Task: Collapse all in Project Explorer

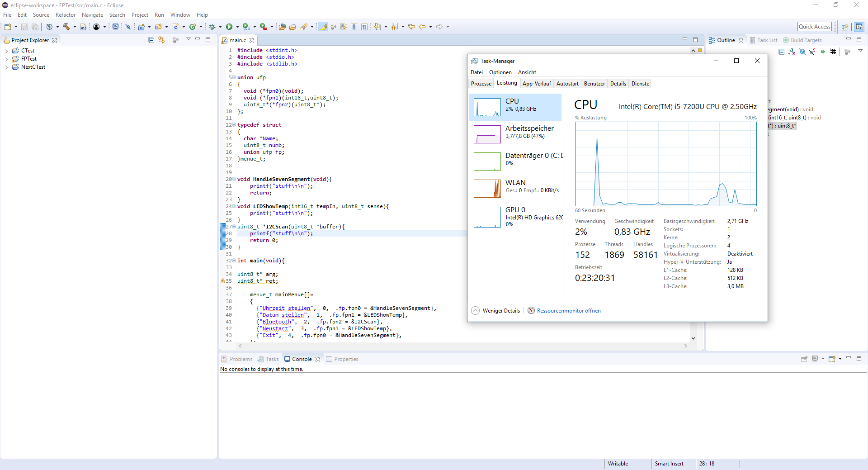Action: coord(151,40)
